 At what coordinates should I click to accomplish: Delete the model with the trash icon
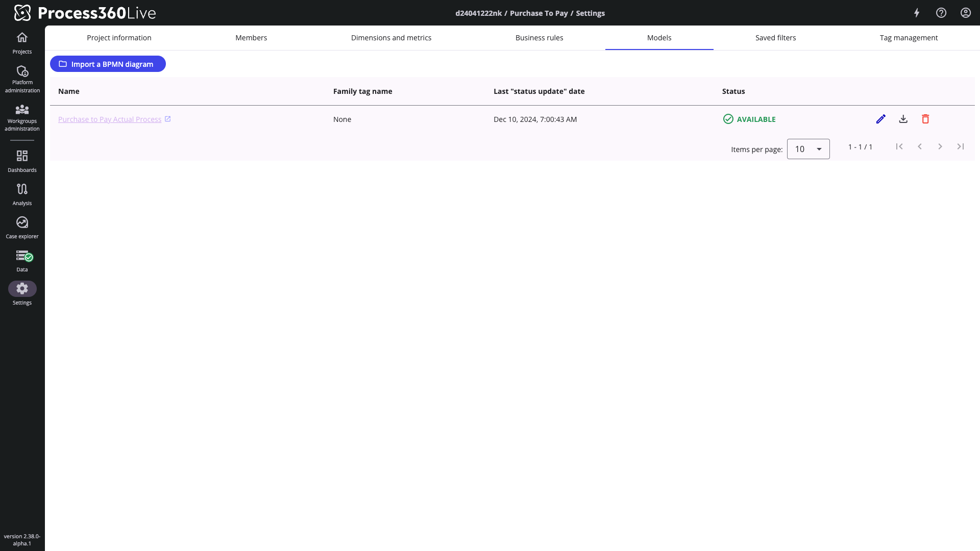[x=925, y=119]
